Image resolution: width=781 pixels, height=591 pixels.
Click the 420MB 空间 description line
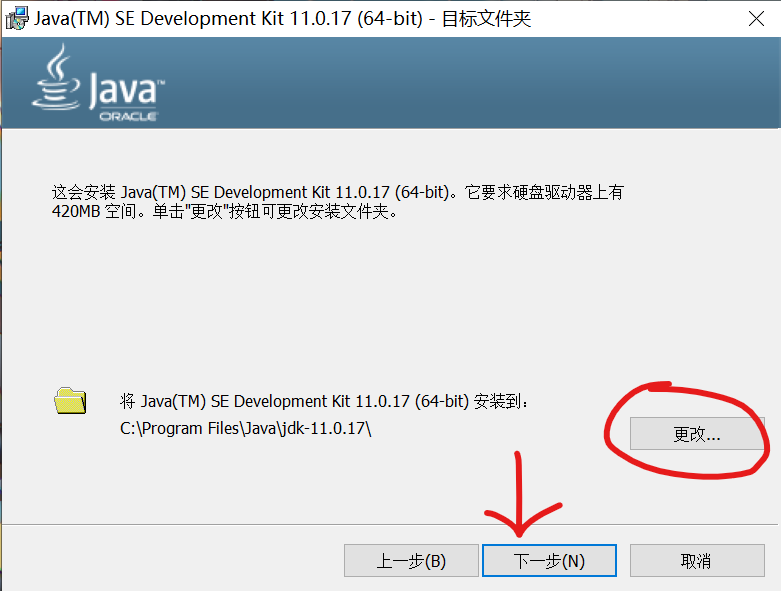pos(224,212)
